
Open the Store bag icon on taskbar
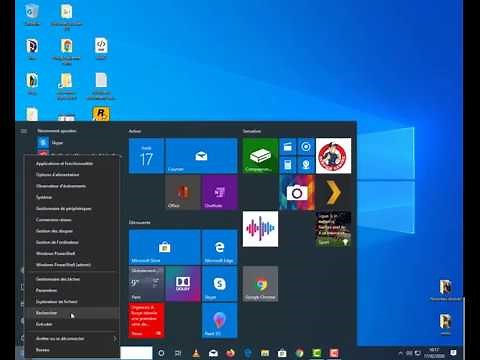pyautogui.click(x=282, y=353)
